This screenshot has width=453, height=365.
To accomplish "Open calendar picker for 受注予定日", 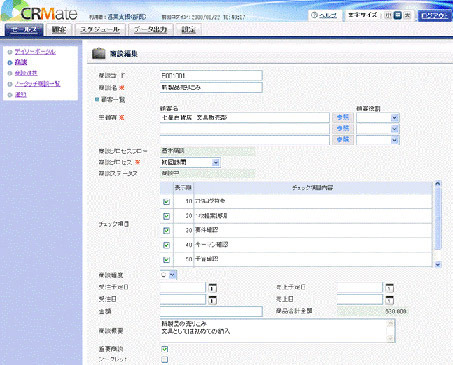I will pyautogui.click(x=213, y=288).
